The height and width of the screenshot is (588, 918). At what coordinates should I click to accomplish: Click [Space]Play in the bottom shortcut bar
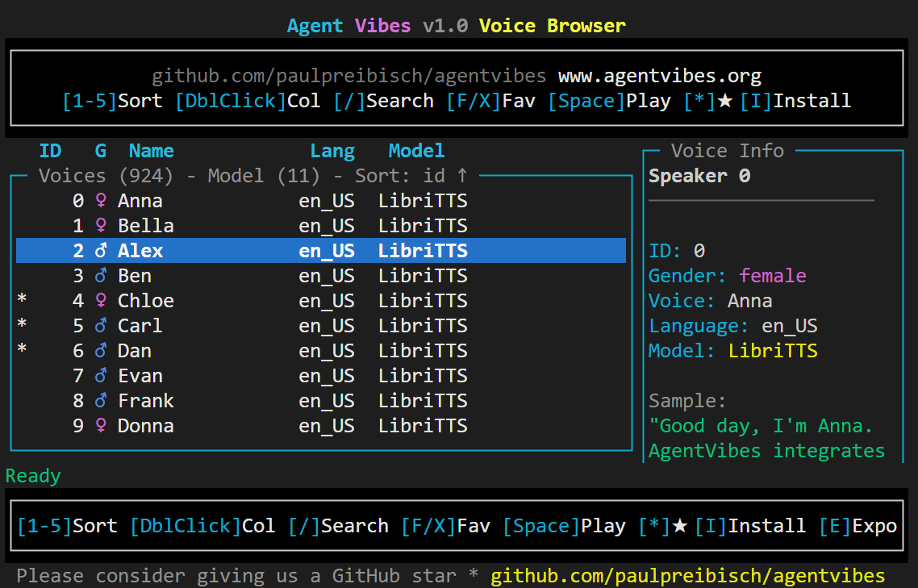click(565, 526)
